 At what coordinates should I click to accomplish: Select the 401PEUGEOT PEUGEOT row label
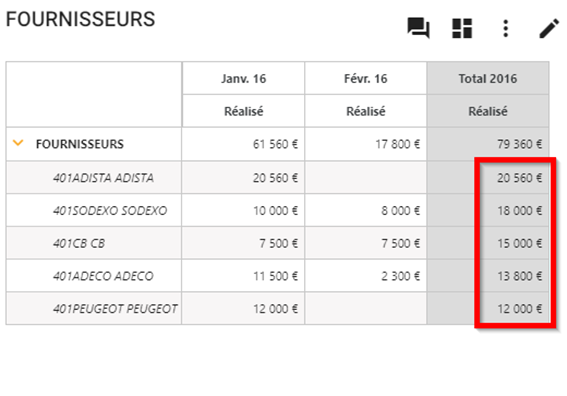(x=115, y=309)
